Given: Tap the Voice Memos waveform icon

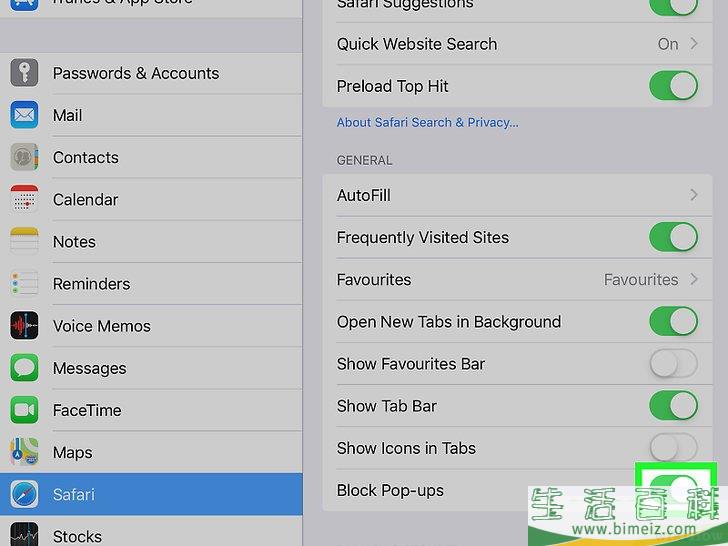Looking at the screenshot, I should 24,325.
